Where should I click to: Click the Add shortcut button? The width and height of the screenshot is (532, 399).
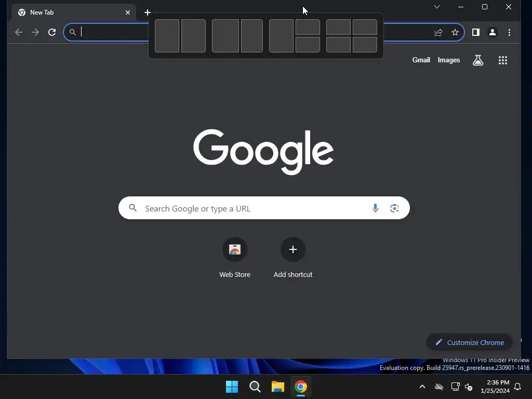pyautogui.click(x=293, y=258)
